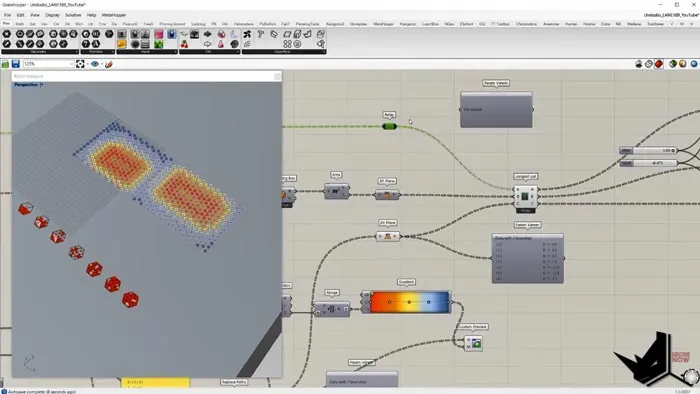
Task: Click the Custom Preview component
Action: point(473,343)
